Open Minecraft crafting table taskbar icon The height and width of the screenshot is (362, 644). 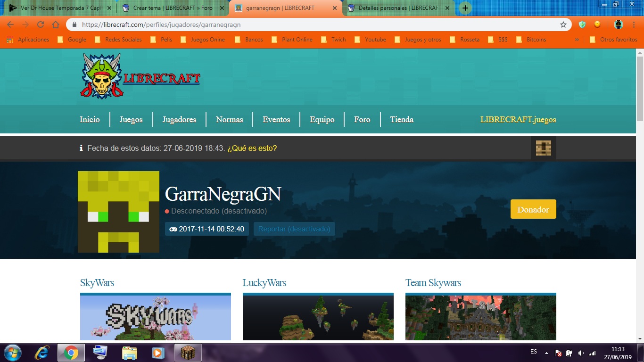[x=188, y=353]
